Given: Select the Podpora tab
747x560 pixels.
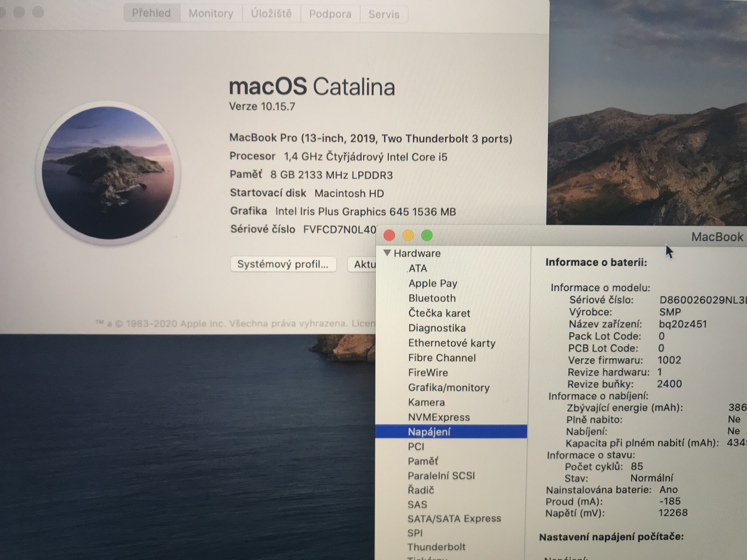Looking at the screenshot, I should point(330,14).
